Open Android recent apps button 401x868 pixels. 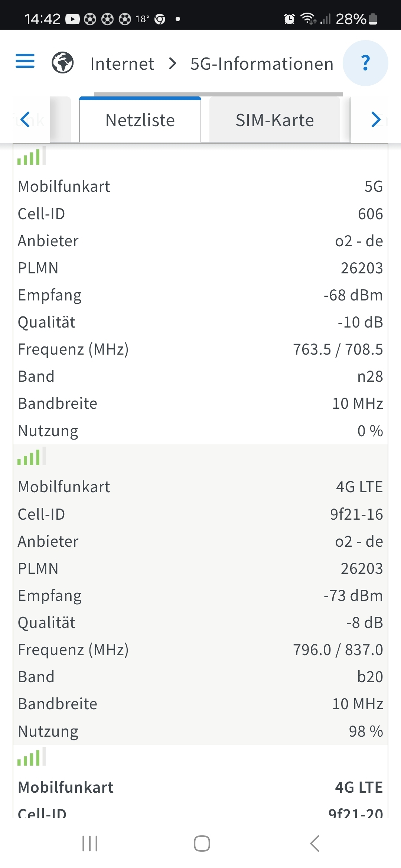point(90,844)
